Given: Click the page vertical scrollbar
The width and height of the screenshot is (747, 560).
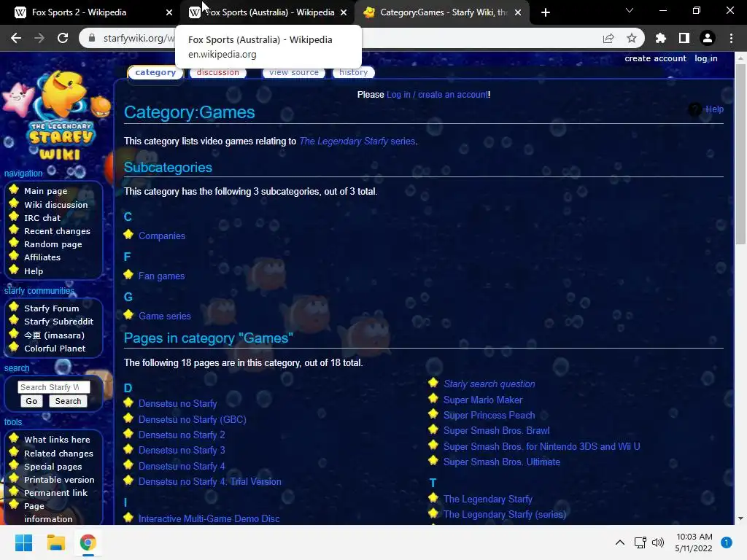Looking at the screenshot, I should (x=740, y=155).
